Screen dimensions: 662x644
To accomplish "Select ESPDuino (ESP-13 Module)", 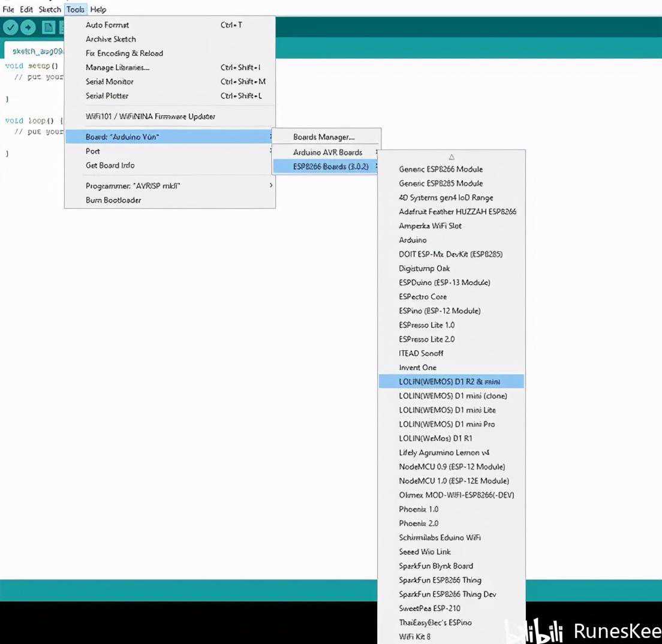I will tap(452, 282).
